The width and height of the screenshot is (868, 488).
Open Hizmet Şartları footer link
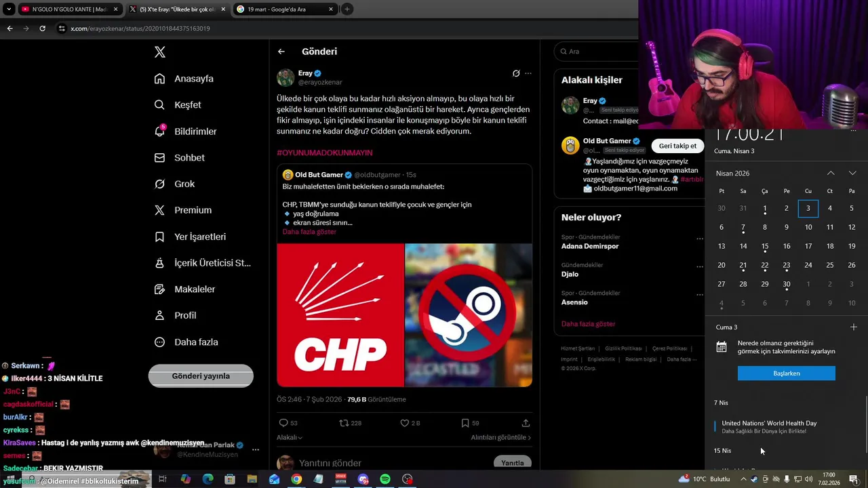pyautogui.click(x=578, y=348)
